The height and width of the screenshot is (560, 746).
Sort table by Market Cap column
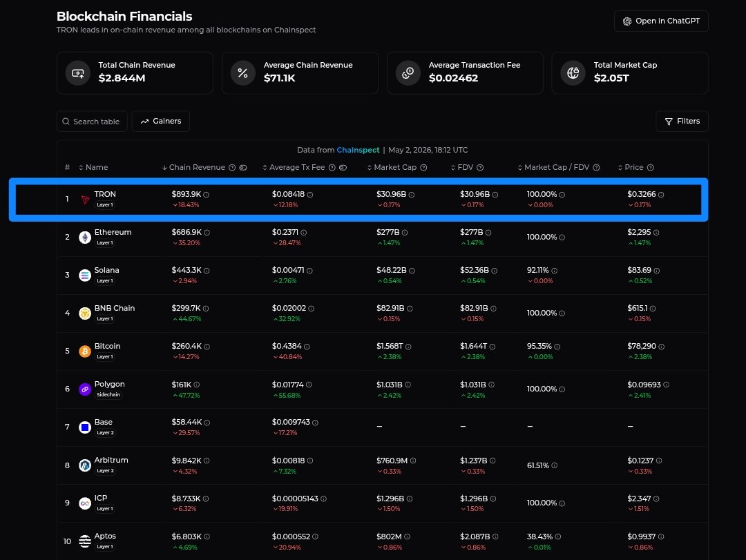coord(392,168)
